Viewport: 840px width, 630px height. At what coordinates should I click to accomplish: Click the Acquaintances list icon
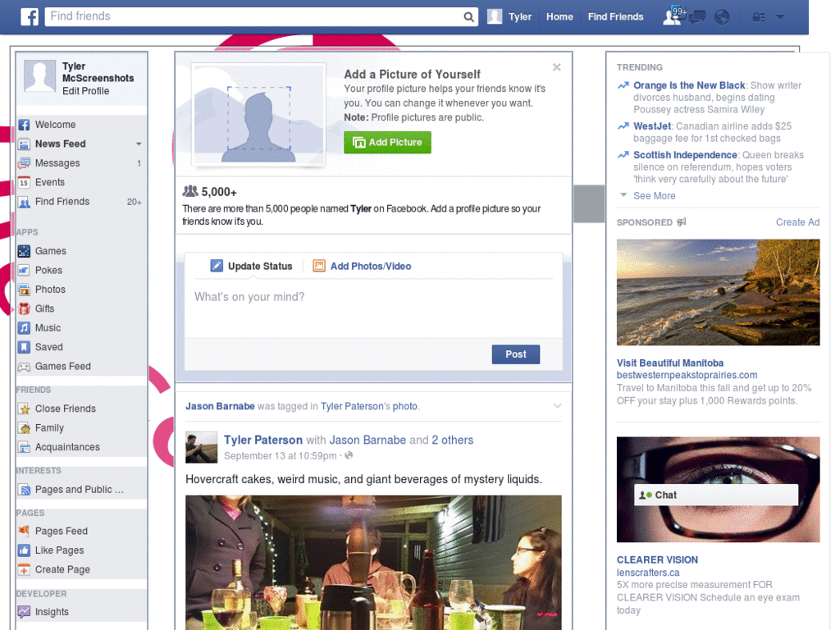pos(24,447)
